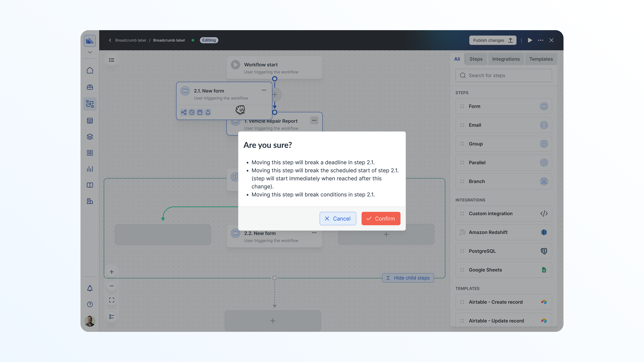644x362 pixels.
Task: Click the zoom out minus button
Action: [x=112, y=286]
